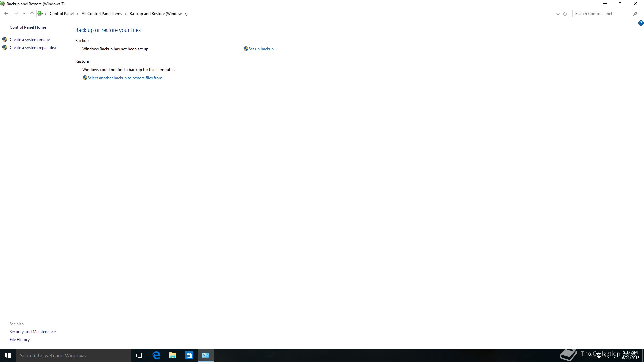644x362 pixels.
Task: Click the Back up or restore your files heading
Action: coord(108,30)
